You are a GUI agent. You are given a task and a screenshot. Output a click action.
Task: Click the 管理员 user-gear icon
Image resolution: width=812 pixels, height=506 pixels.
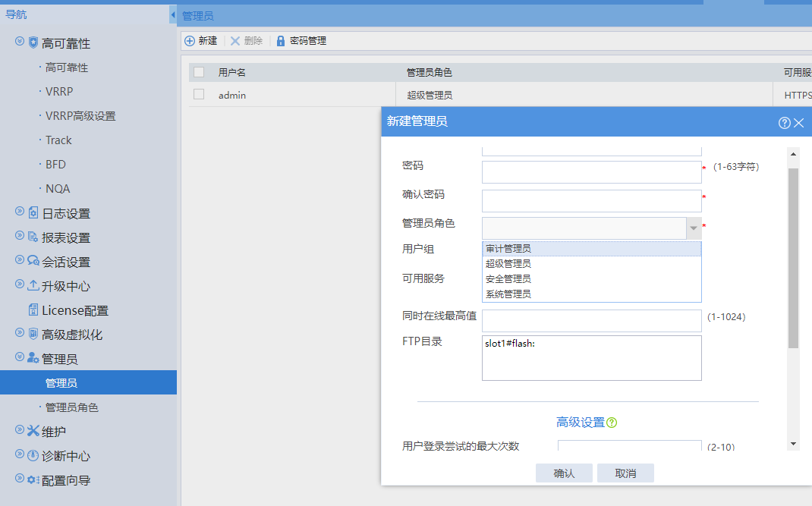33,358
